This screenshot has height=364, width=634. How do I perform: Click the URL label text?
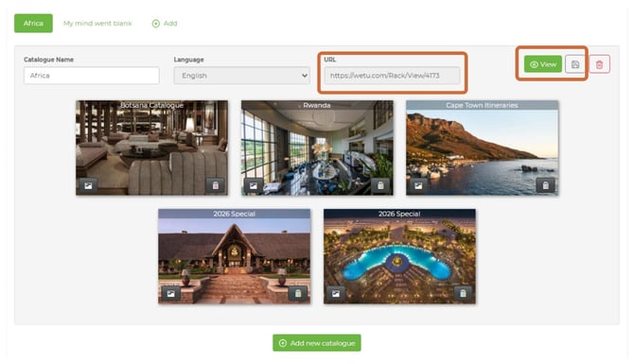[x=330, y=60]
